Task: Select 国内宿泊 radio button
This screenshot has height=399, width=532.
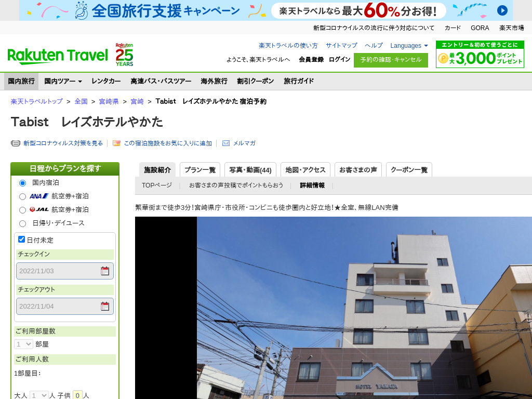Action: pyautogui.click(x=22, y=183)
